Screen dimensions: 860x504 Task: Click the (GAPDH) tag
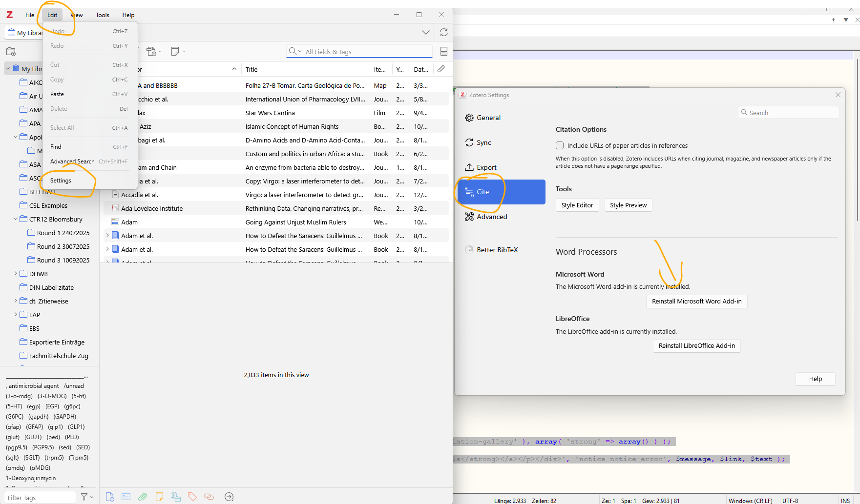(x=65, y=417)
